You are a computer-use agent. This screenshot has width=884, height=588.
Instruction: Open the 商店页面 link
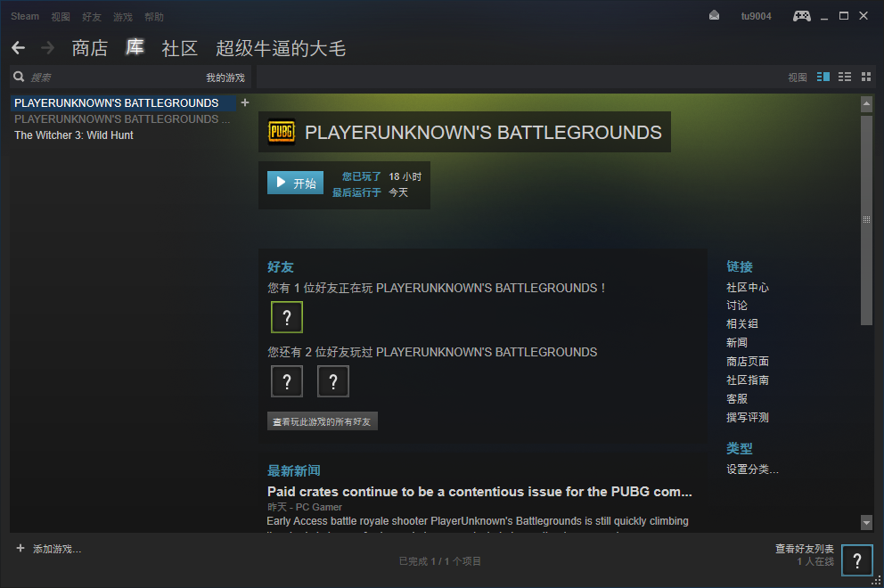pos(748,362)
